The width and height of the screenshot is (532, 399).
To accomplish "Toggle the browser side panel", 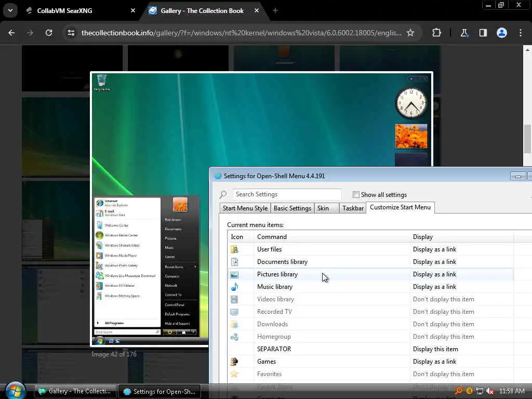I will point(483,33).
